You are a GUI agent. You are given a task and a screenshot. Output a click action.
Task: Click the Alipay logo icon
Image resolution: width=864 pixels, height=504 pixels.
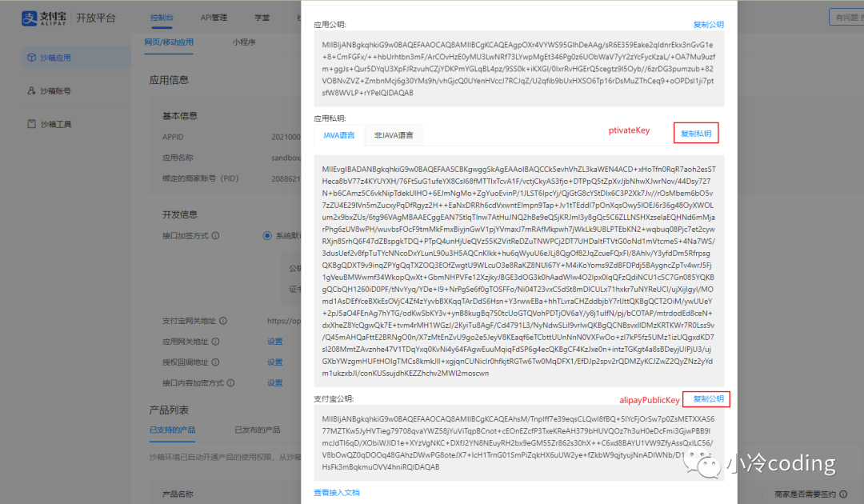(x=30, y=18)
